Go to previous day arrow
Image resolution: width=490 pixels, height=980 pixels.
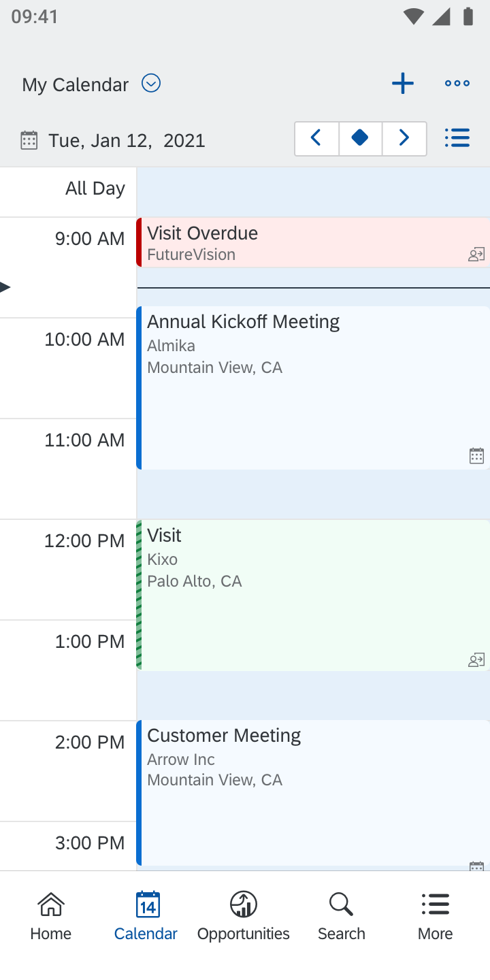[316, 139]
